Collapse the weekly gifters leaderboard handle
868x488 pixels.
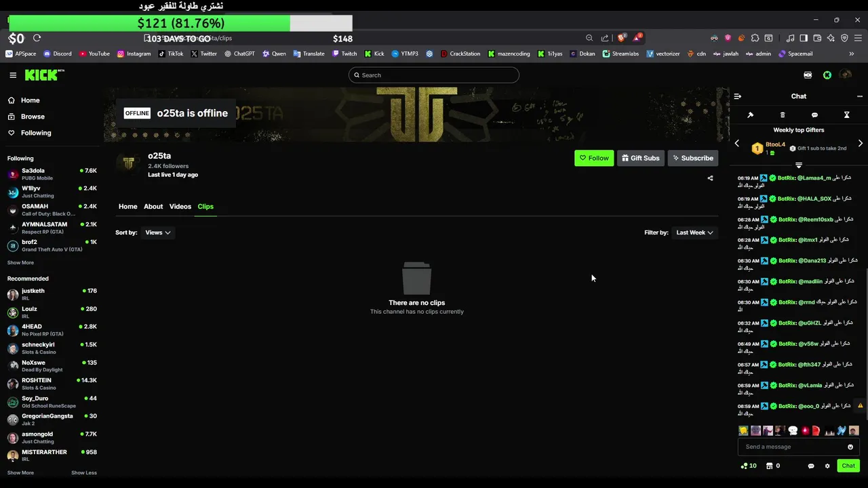pos(799,165)
